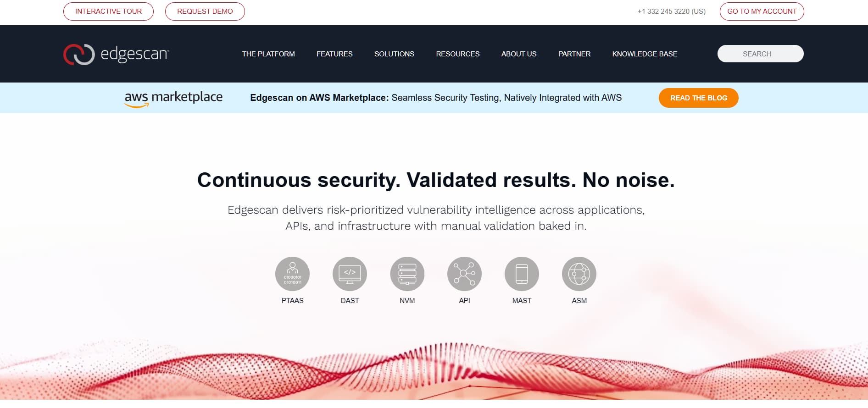Image resolution: width=868 pixels, height=408 pixels.
Task: Click Go To My Account button
Action: (x=762, y=11)
